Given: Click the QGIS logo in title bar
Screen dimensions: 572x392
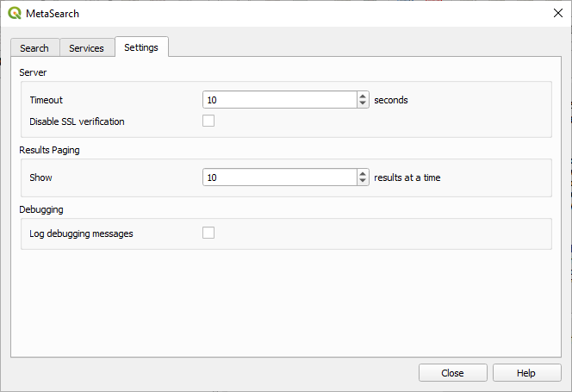Looking at the screenshot, I should pos(15,13).
